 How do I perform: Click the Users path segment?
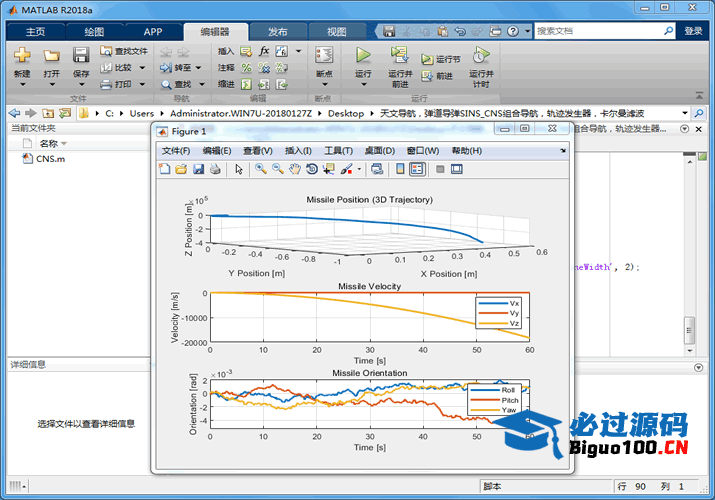pos(141,113)
